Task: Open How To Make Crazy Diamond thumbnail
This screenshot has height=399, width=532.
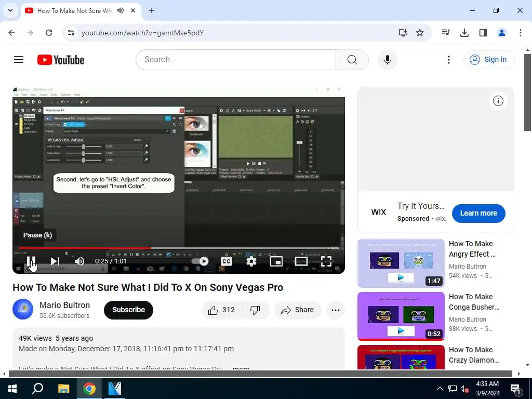Action: coord(401,357)
